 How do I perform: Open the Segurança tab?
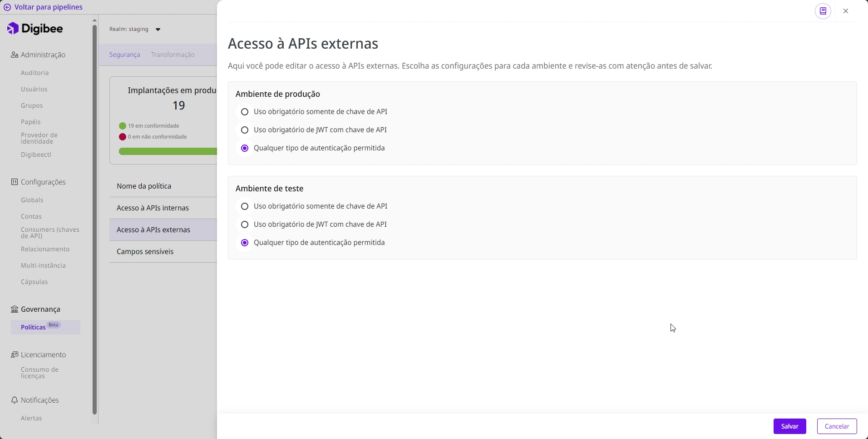pyautogui.click(x=124, y=55)
